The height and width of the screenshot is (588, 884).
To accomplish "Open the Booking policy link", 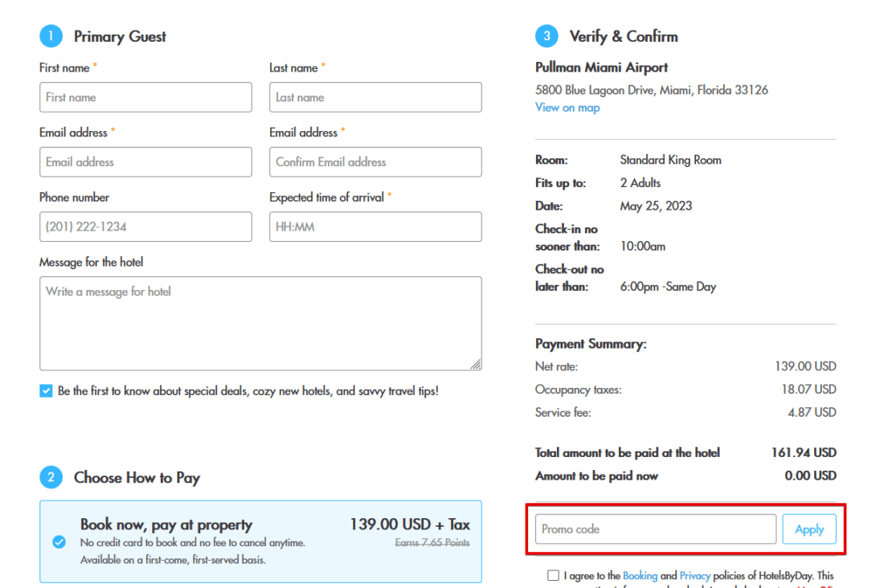I will tap(640, 575).
